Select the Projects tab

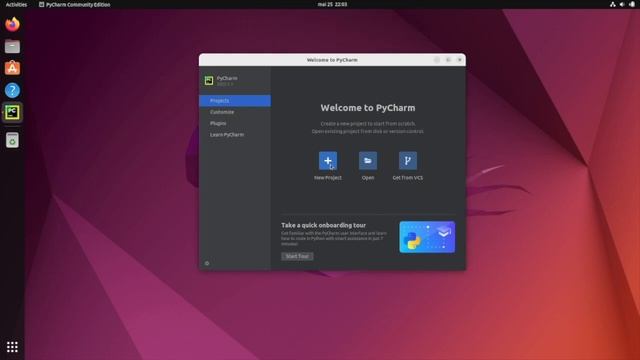(x=235, y=100)
